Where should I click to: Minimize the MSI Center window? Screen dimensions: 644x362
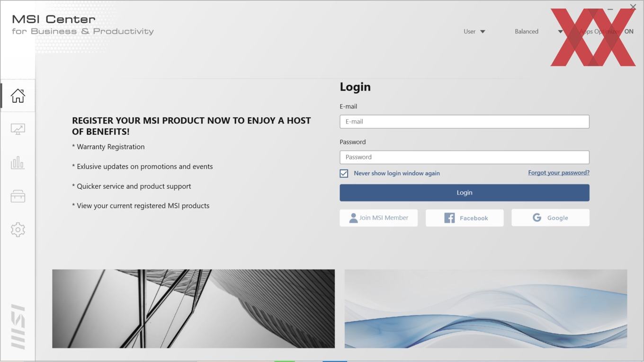610,8
